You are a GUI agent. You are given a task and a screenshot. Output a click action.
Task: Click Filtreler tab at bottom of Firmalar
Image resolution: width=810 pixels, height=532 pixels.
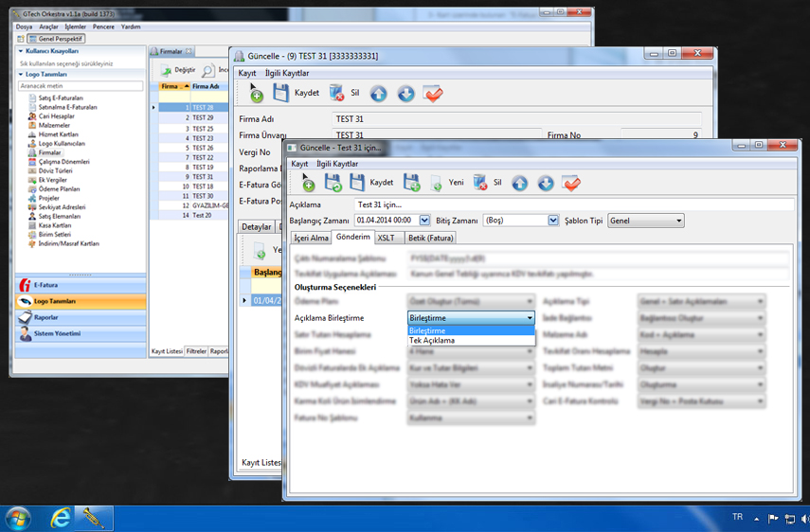[x=196, y=351]
